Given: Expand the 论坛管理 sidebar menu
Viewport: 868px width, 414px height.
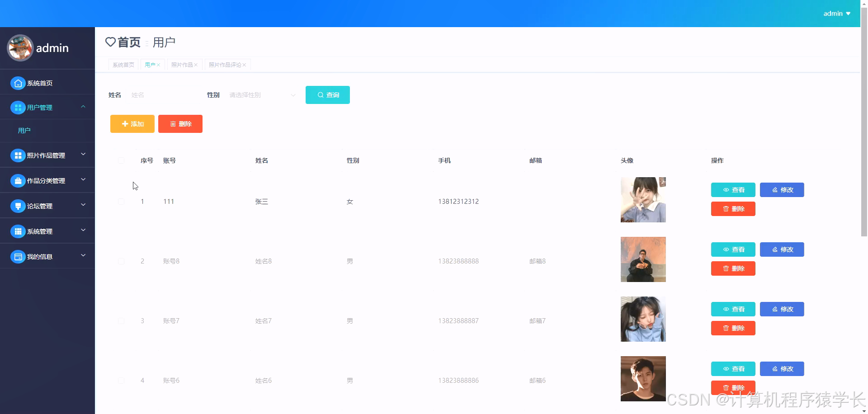Looking at the screenshot, I should pos(83,205).
